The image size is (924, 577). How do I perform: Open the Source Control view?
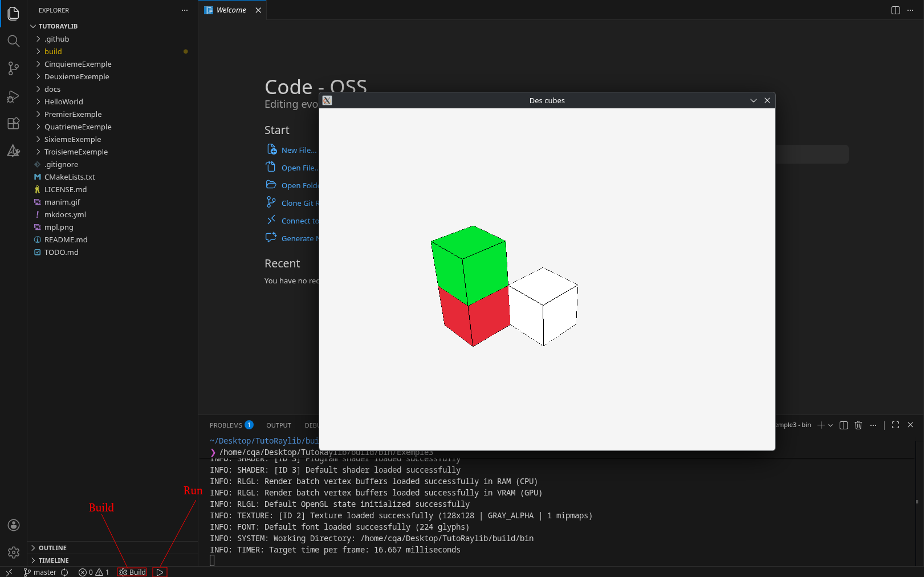pos(13,68)
